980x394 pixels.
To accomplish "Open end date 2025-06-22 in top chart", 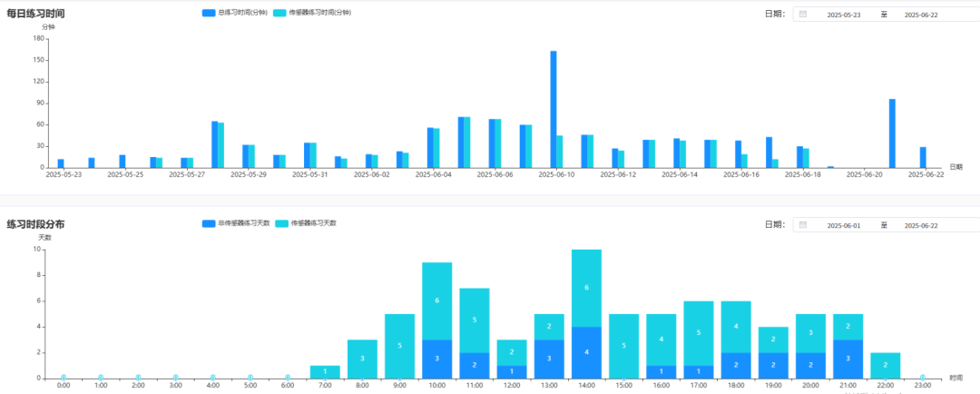I will coord(923,15).
